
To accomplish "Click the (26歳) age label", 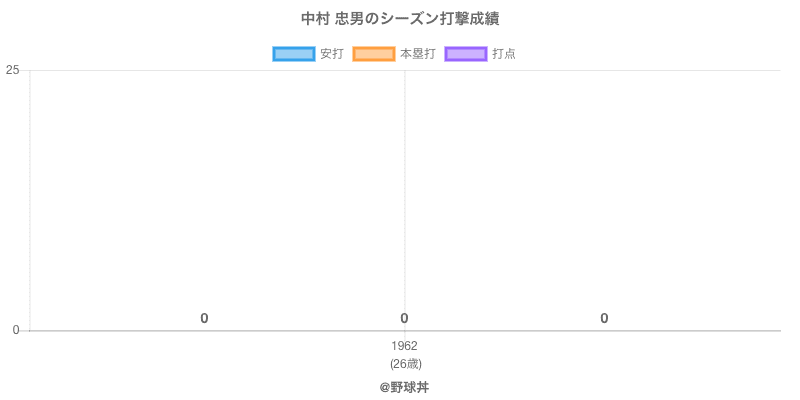I will 405,363.
